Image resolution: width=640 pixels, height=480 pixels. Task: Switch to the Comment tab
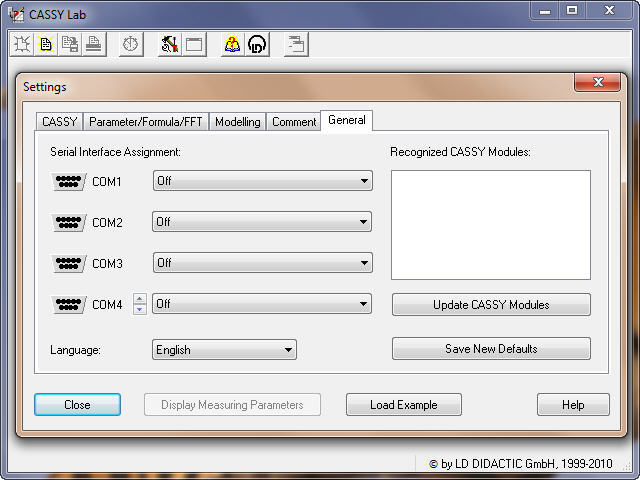tap(294, 122)
